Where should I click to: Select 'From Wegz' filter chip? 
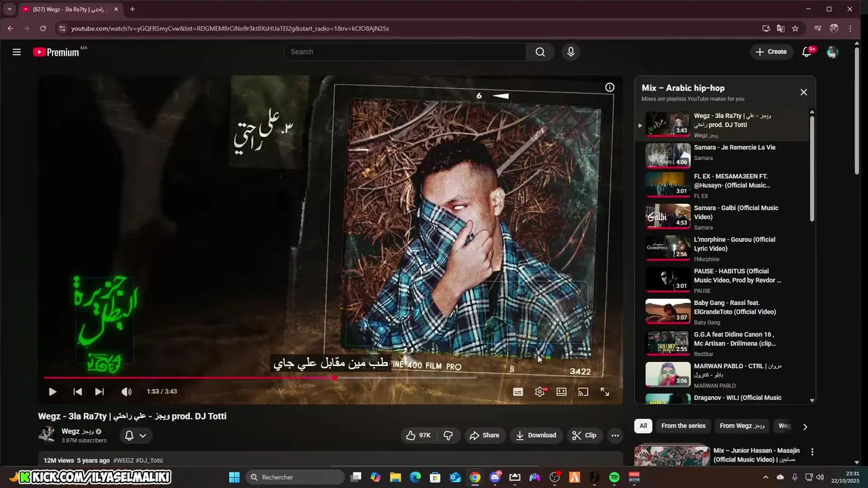point(742,426)
